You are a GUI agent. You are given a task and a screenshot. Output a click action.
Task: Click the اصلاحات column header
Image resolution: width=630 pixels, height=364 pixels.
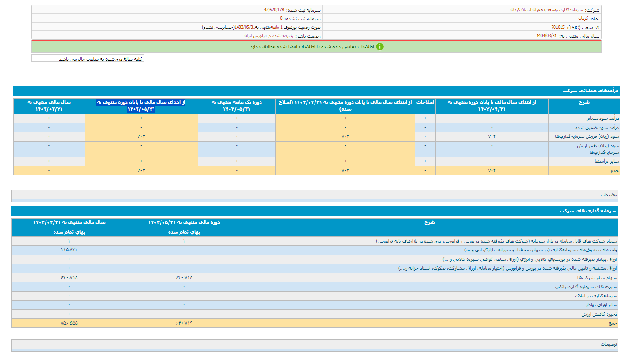point(425,102)
